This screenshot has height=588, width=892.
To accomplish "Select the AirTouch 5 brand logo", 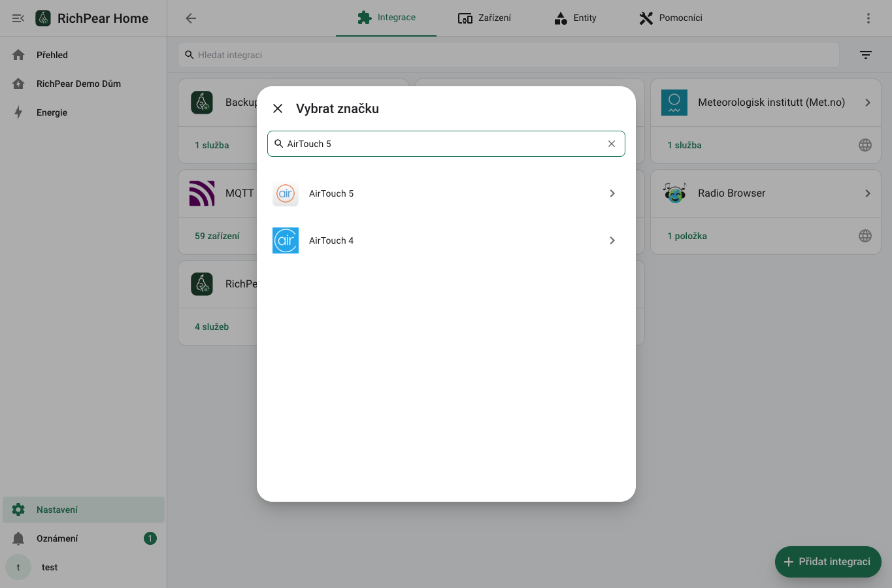I will click(x=286, y=193).
